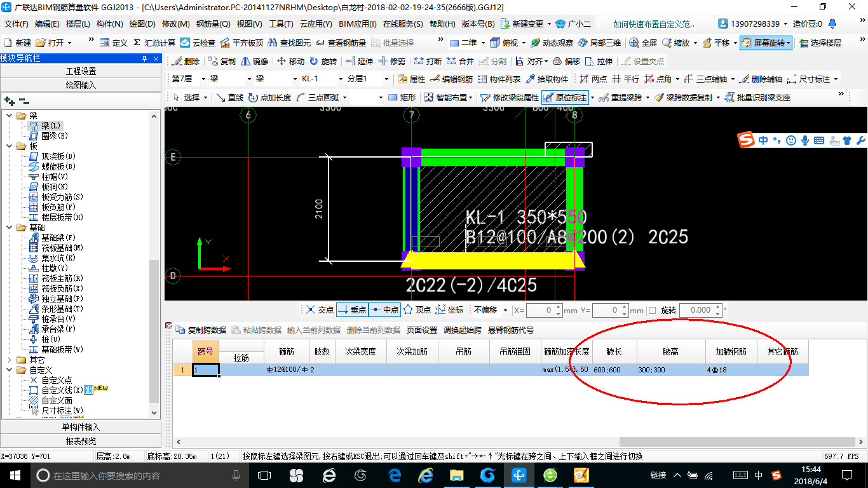The height and width of the screenshot is (488, 868).
Task: Run the 云检查 cloud check tool
Action: [198, 43]
